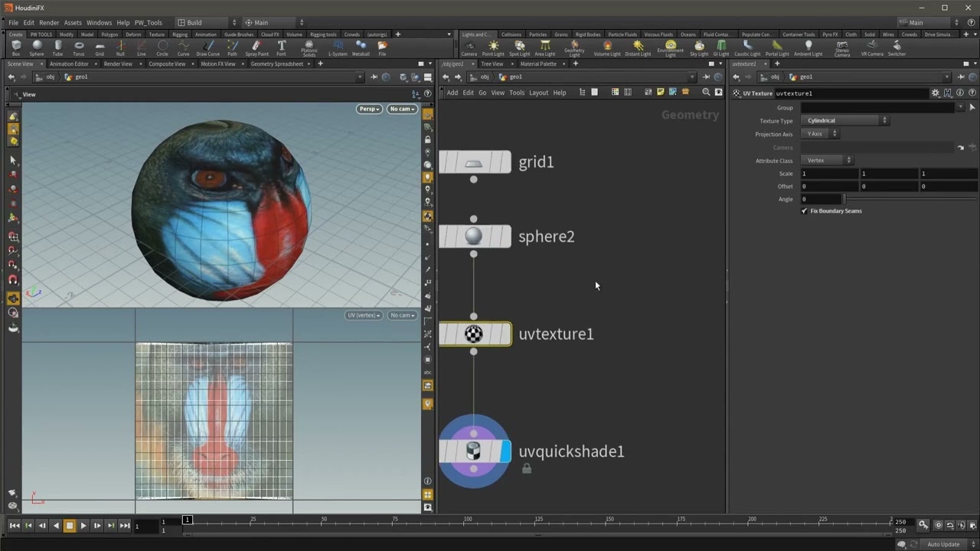This screenshot has height=551, width=980.
Task: Add a Portal Light from the shelf
Action: tap(777, 48)
